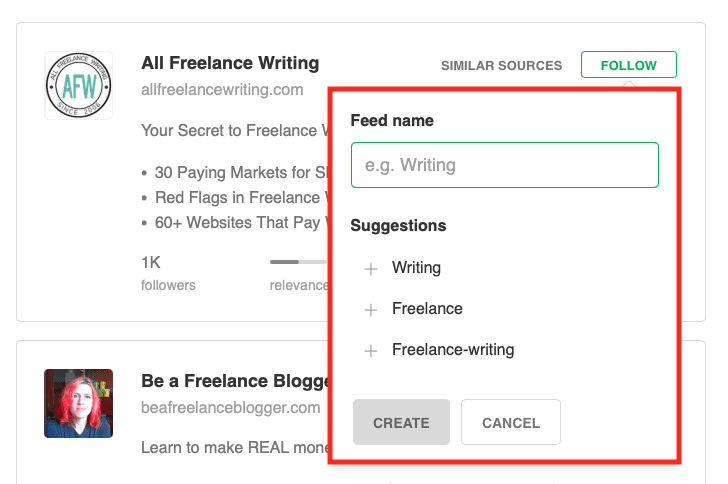The height and width of the screenshot is (484, 728).
Task: Open the Be a Freelance Blogger title
Action: click(x=235, y=381)
